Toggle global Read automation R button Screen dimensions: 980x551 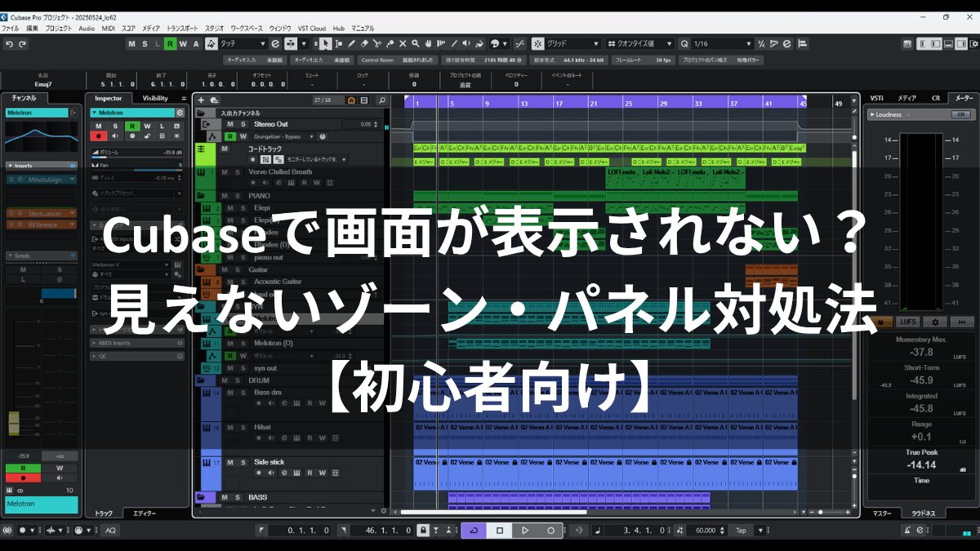click(170, 43)
